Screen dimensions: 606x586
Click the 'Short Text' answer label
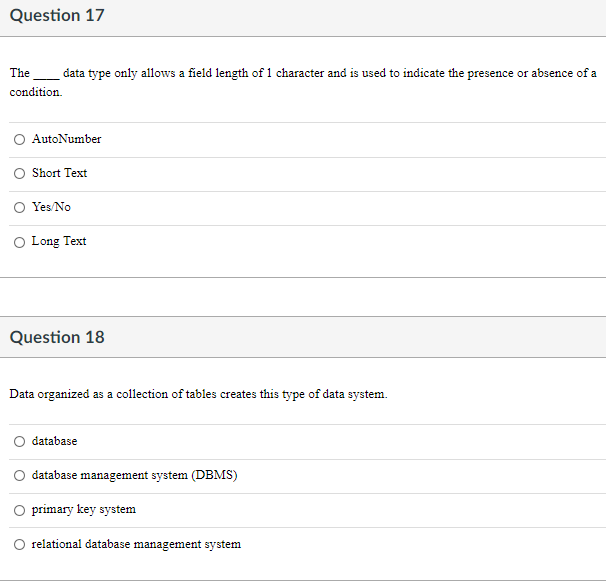[x=60, y=173]
